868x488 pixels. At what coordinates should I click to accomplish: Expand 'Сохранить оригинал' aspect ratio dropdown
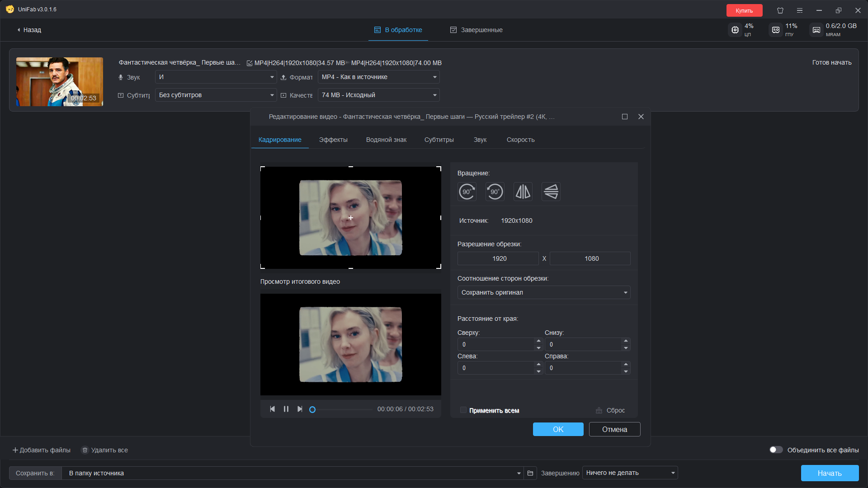(544, 292)
